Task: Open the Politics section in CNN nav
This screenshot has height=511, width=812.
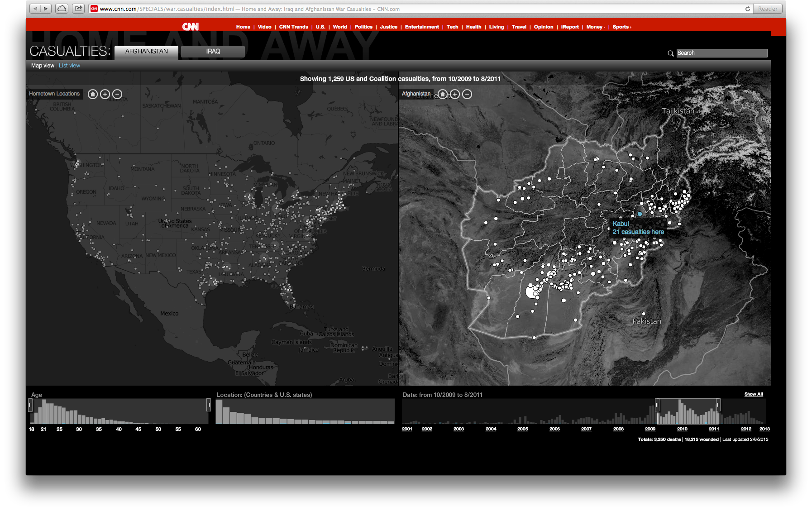Action: click(363, 27)
